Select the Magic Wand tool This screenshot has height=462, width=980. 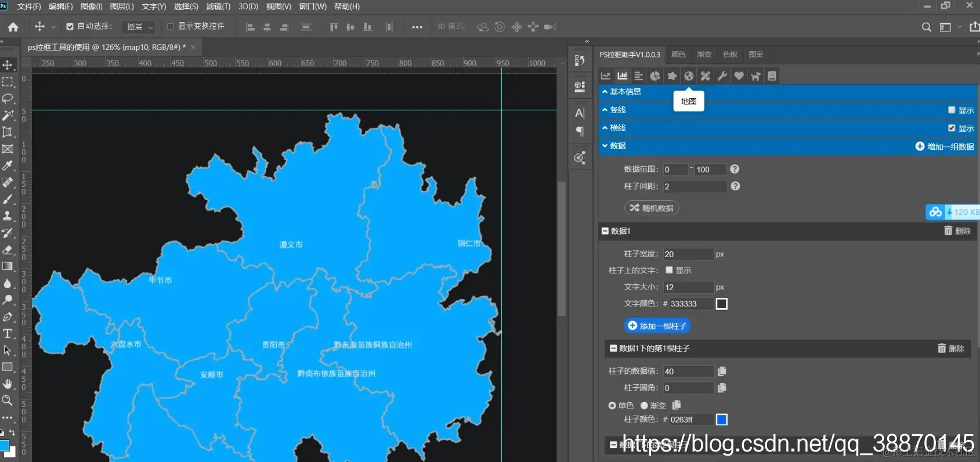pyautogui.click(x=8, y=115)
